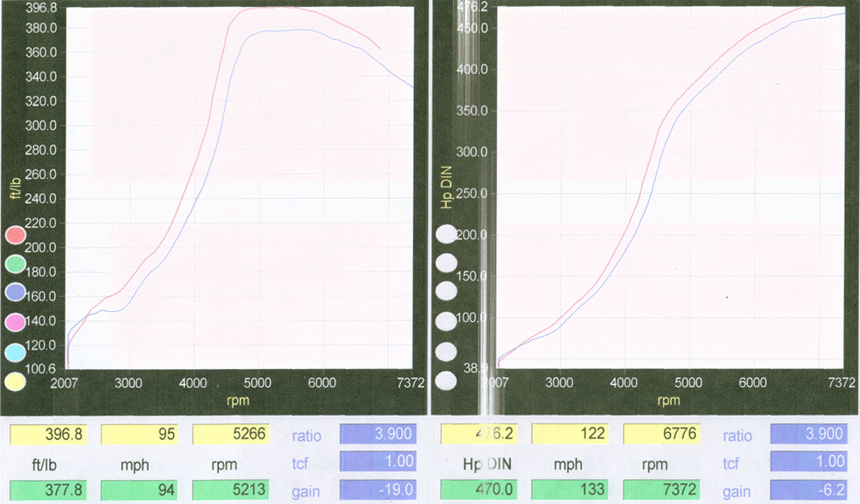The width and height of the screenshot is (860, 504).
Task: Click the 300.0 label on the Hp DIN axis
Action: [x=472, y=152]
